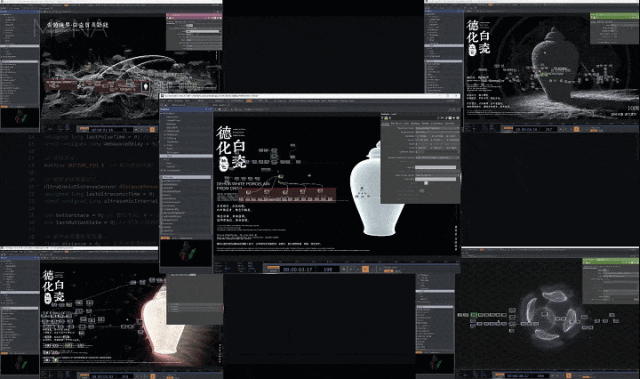Screen dimensions: 640x379
Task: Click the step-back transport button in the central window
Action: coord(351,269)
